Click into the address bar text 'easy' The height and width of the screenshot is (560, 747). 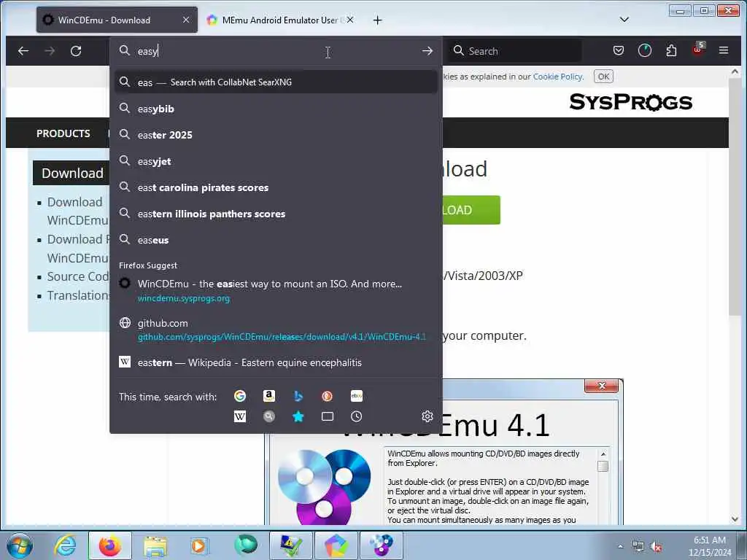(147, 51)
